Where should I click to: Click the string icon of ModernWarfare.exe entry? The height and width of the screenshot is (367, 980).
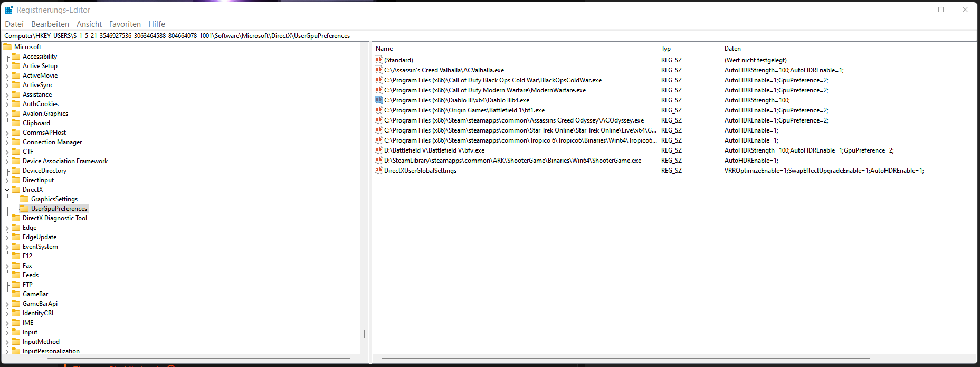(x=378, y=90)
